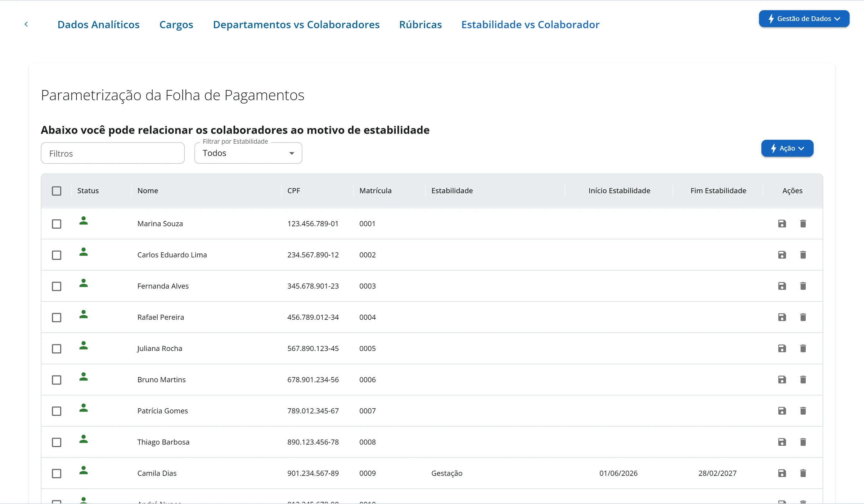Click CPF 890.123.456-78

pyautogui.click(x=313, y=442)
